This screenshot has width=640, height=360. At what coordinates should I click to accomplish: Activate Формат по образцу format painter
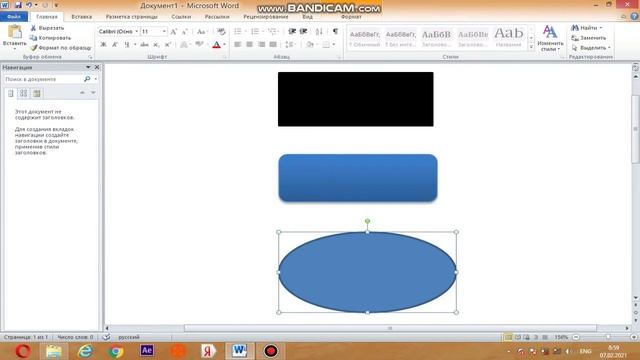point(61,48)
